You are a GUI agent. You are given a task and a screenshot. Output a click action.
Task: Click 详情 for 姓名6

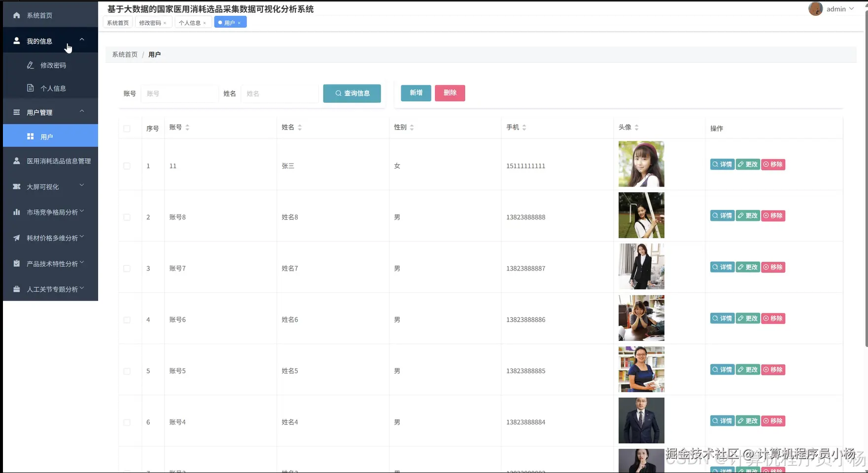(x=722, y=318)
